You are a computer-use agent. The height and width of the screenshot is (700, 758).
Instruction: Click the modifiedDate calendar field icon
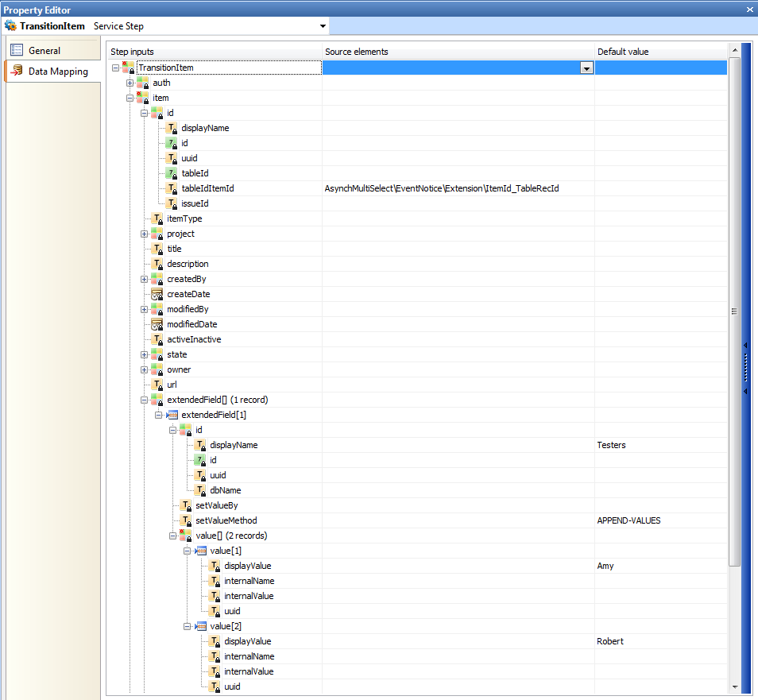157,324
